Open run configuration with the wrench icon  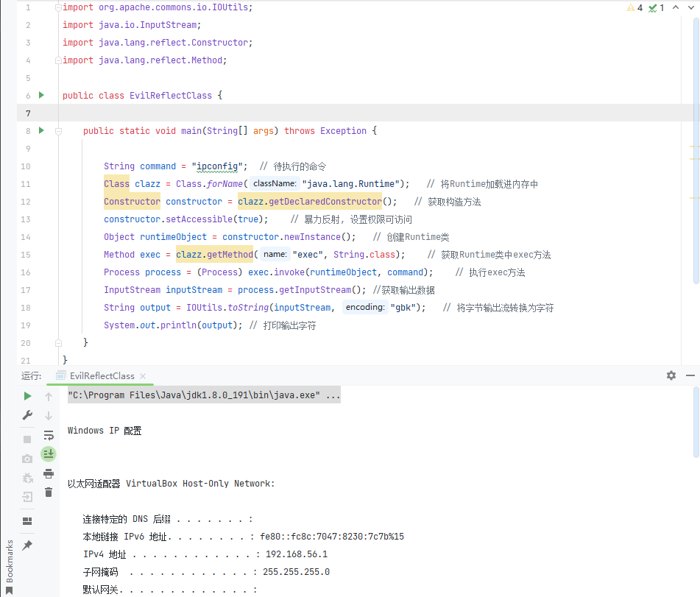26,414
